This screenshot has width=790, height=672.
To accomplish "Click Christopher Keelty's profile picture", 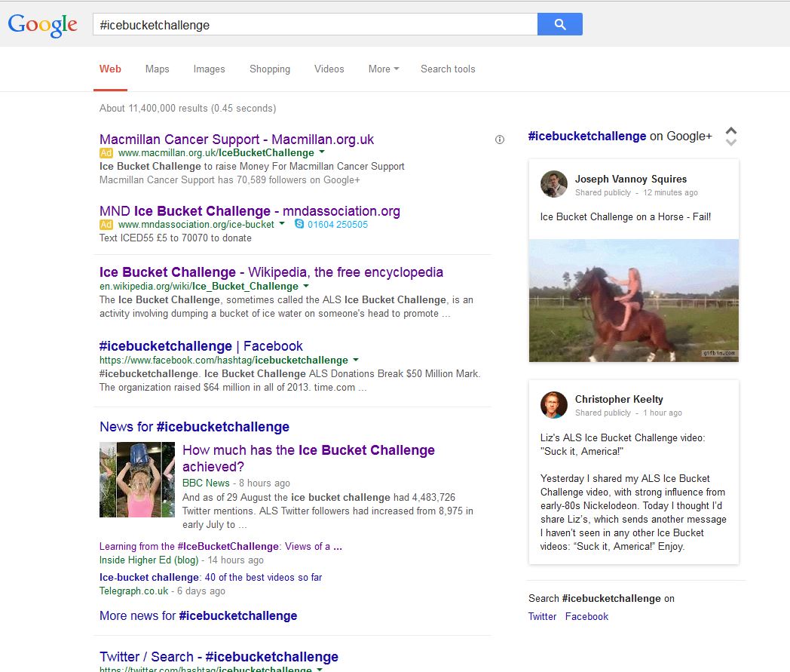I will coord(554,405).
